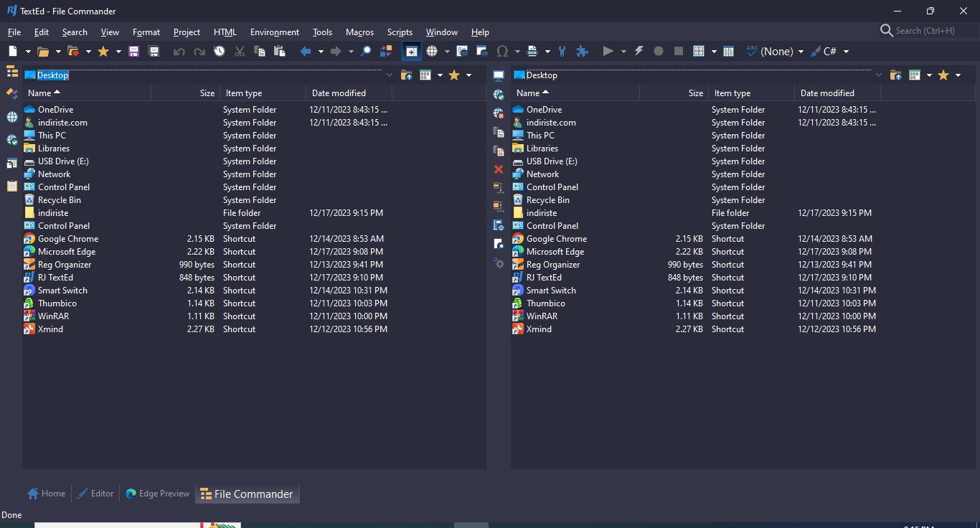Click the monitor icon above the middle strip
This screenshot has height=528, width=980.
(499, 75)
